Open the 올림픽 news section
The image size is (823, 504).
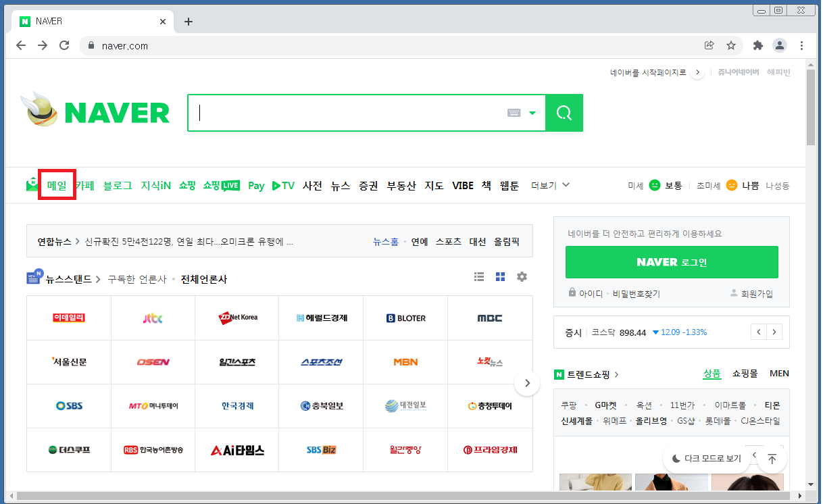[507, 241]
